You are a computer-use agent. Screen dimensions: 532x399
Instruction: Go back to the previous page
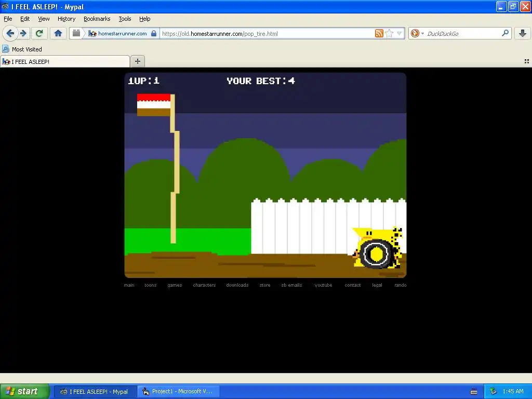(x=10, y=33)
